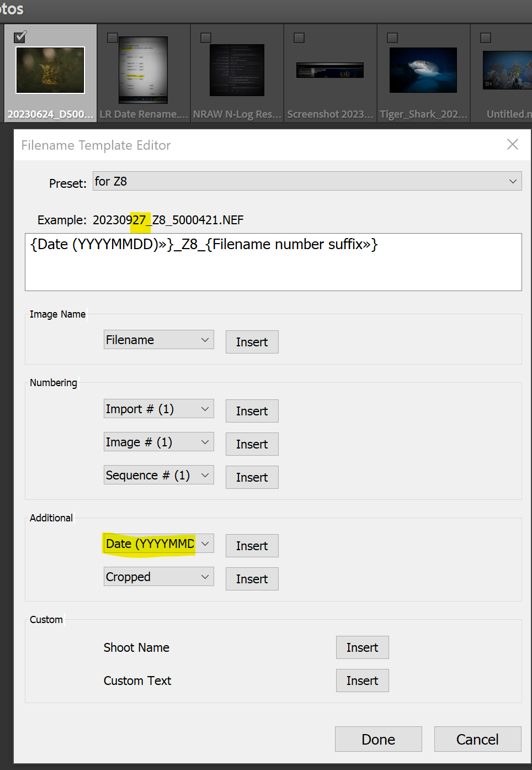Insert the Shoot Name token
The image size is (532, 770).
click(x=362, y=647)
